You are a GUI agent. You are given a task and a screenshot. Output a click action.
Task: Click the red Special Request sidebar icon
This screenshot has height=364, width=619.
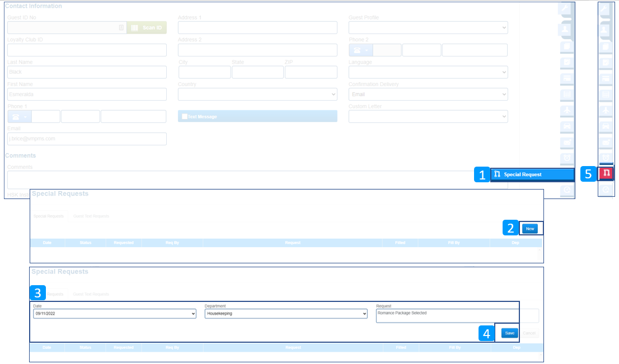pos(606,174)
